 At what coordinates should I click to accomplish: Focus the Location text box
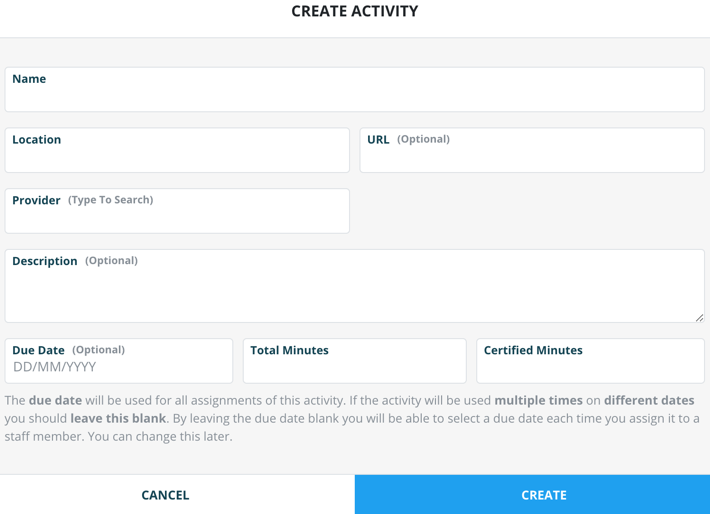tap(177, 158)
